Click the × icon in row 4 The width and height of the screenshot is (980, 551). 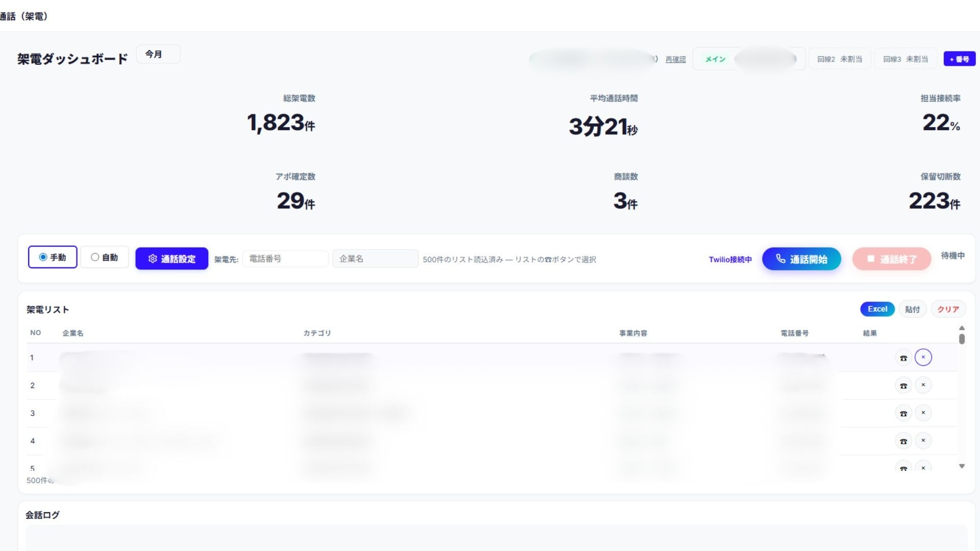(923, 440)
